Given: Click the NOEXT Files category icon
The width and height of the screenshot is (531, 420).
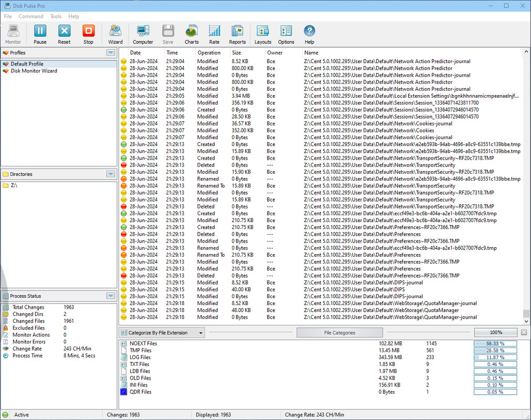Looking at the screenshot, I should tap(124, 343).
